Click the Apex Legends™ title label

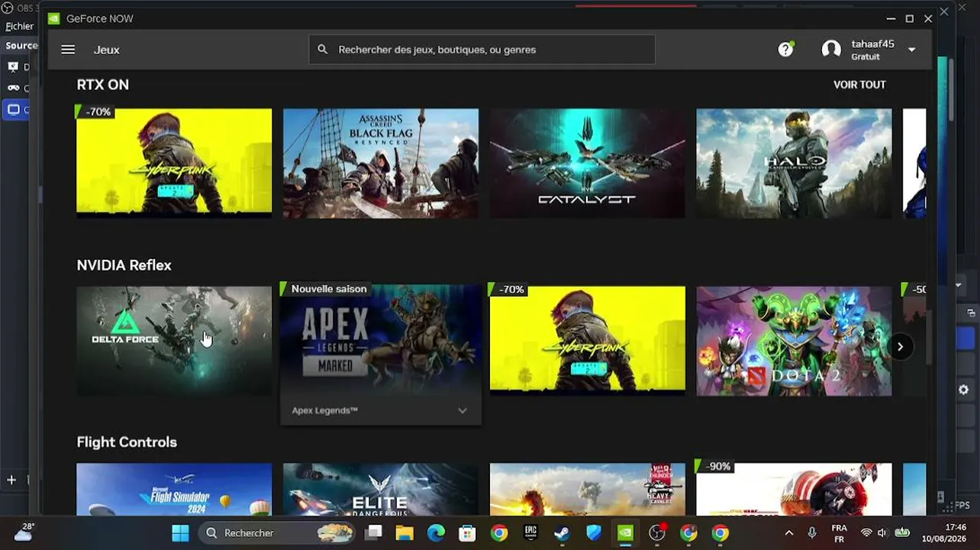(324, 411)
